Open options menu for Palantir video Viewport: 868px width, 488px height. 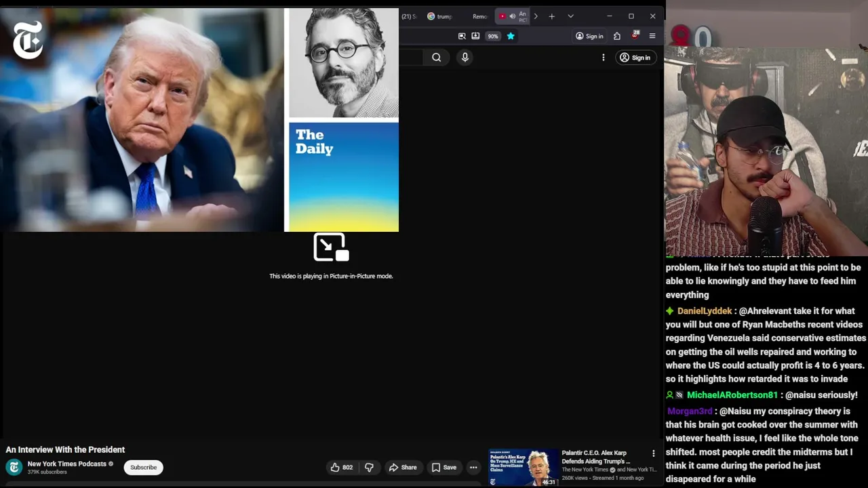point(654,453)
